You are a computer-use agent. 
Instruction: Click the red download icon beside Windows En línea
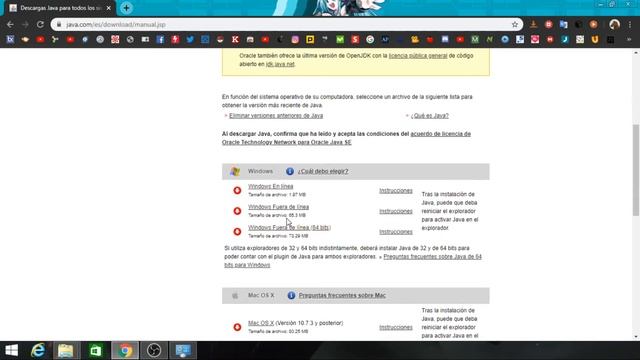(237, 190)
